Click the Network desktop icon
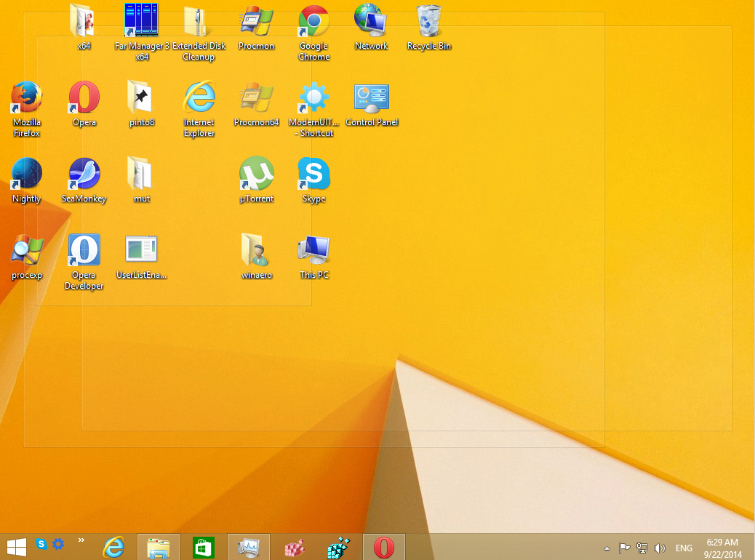Image resolution: width=755 pixels, height=560 pixels. click(x=371, y=26)
